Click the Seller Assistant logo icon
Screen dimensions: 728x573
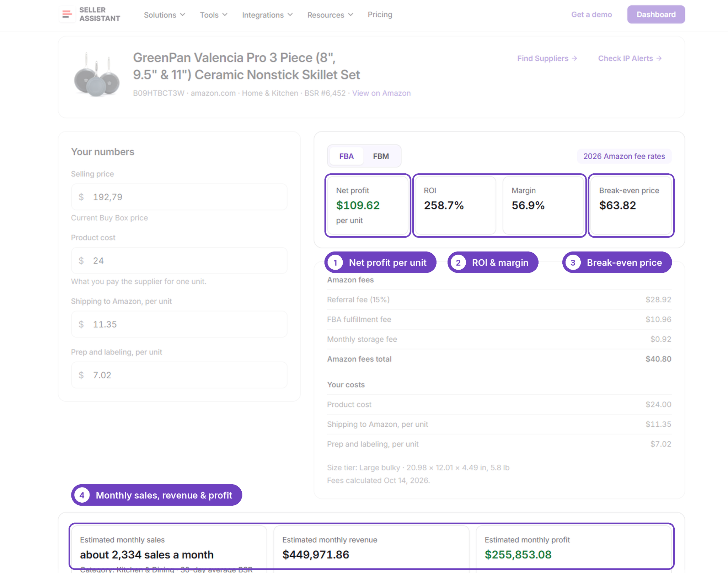click(x=67, y=14)
